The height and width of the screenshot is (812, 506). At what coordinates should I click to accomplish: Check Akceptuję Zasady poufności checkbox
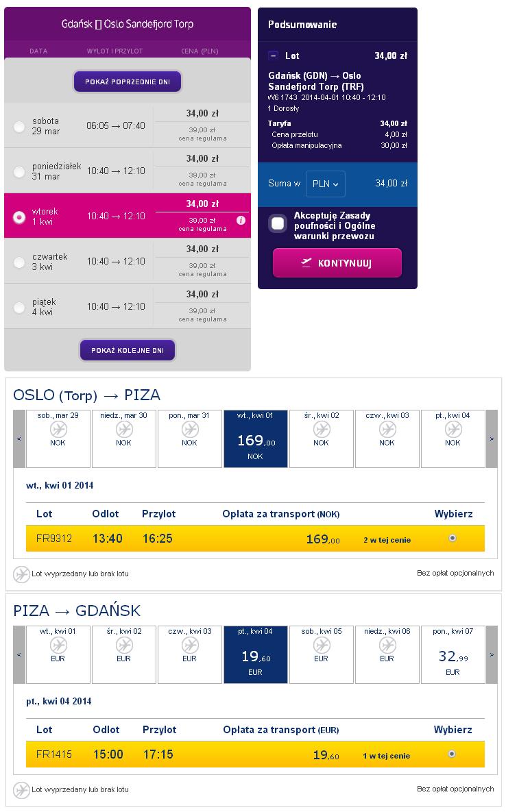coord(278,223)
